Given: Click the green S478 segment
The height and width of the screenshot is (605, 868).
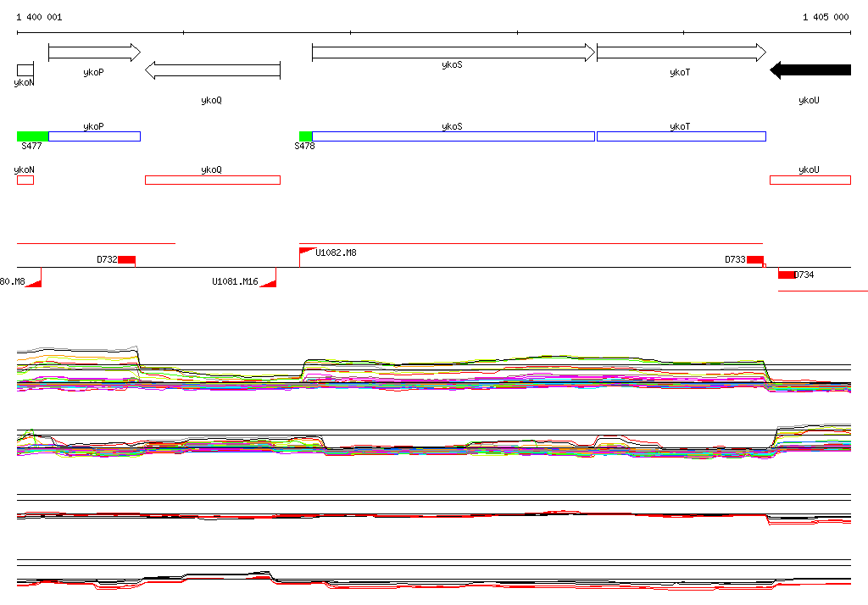Looking at the screenshot, I should (x=305, y=136).
